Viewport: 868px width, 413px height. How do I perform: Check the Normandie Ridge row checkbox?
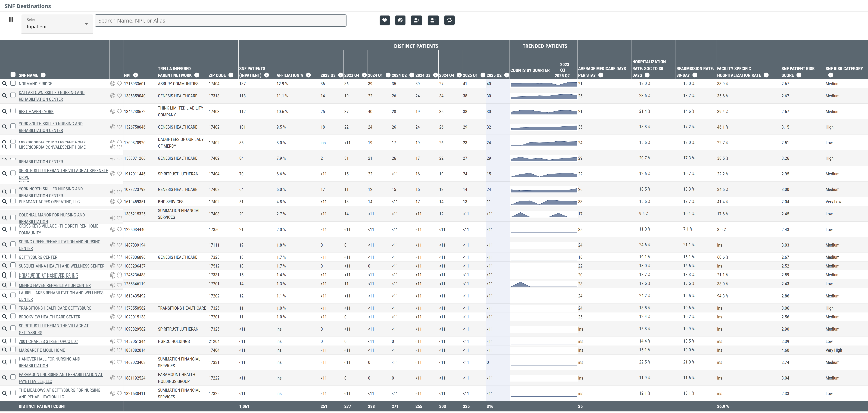pos(13,83)
